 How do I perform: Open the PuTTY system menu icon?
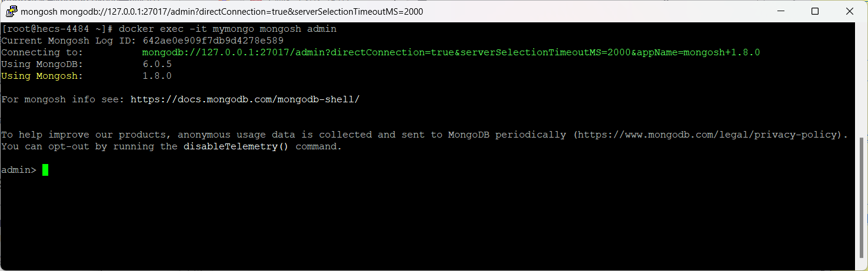pyautogui.click(x=10, y=11)
